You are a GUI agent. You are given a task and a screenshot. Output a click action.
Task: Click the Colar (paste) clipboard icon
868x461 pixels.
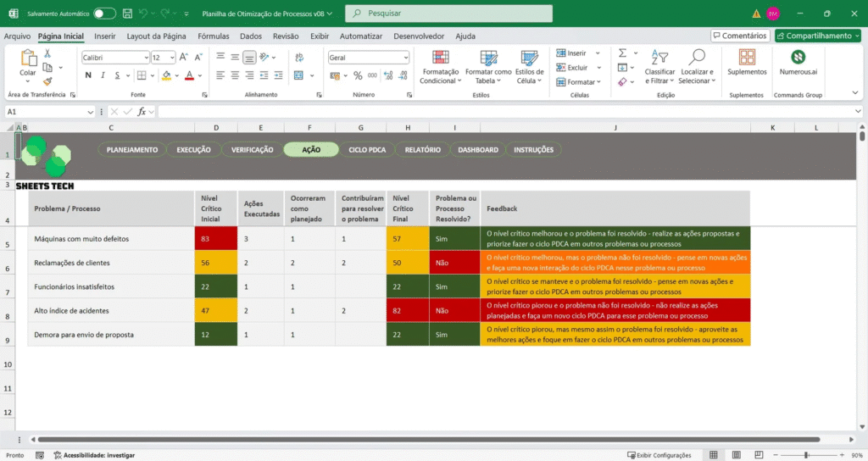[28, 58]
